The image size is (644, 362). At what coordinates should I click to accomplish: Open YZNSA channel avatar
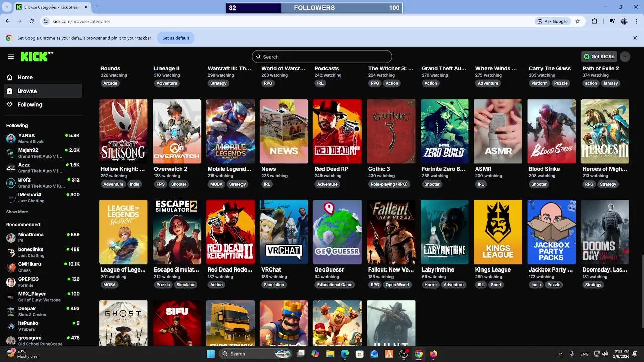pos(11,138)
